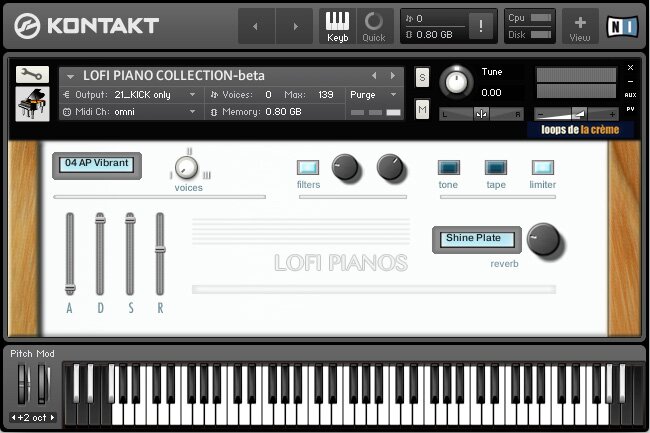Click the Memory 0.80 GB instrument readout

point(283,111)
